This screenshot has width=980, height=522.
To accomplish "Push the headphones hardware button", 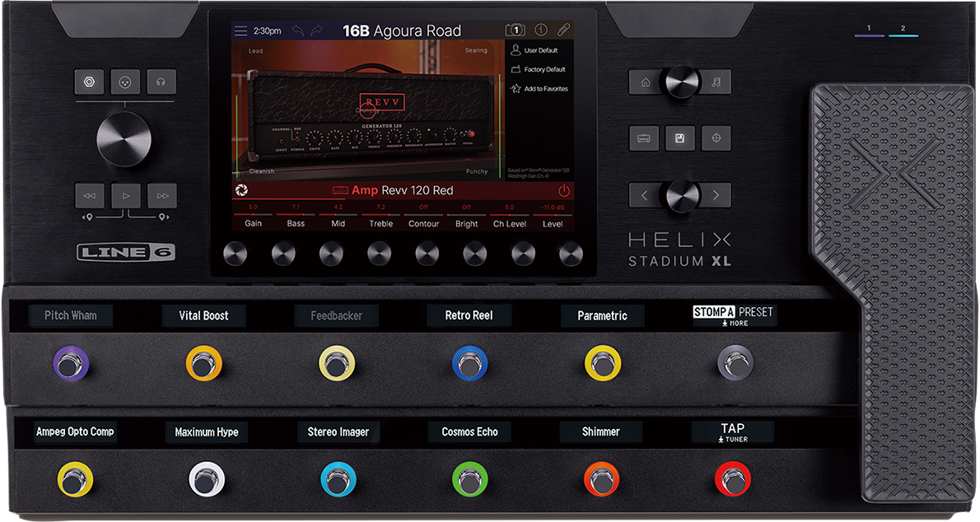I will [161, 82].
